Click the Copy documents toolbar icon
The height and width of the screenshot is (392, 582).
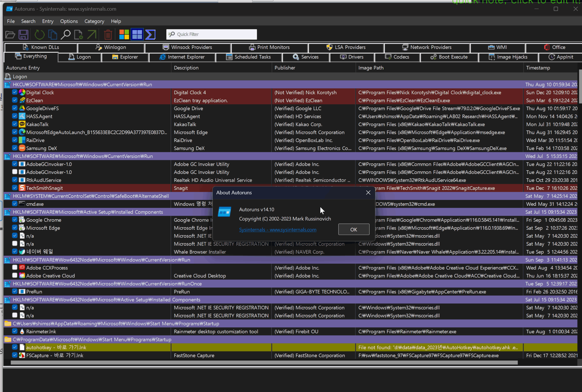(x=53, y=35)
